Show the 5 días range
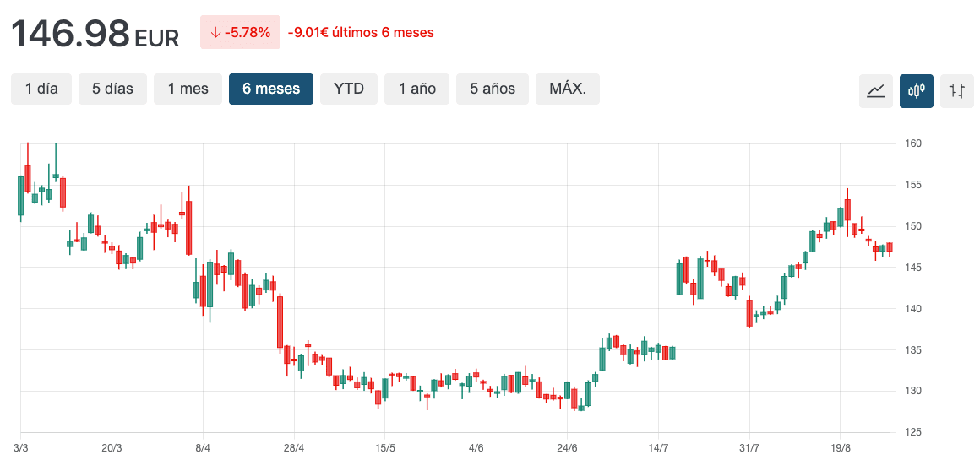The width and height of the screenshot is (980, 460). coord(112,89)
